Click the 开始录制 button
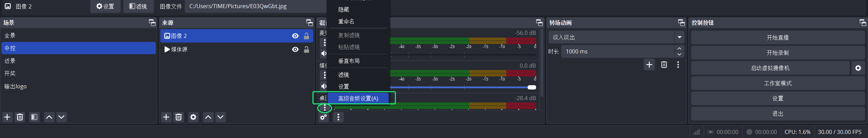This screenshot has width=868, height=138. pos(778,53)
